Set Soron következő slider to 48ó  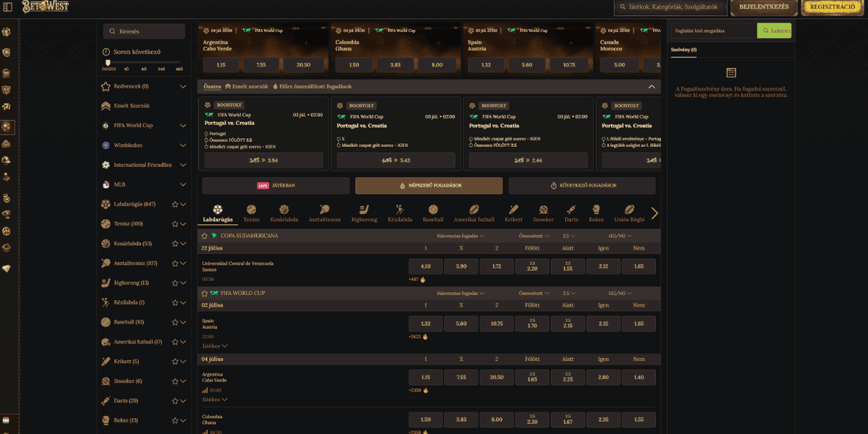click(179, 69)
